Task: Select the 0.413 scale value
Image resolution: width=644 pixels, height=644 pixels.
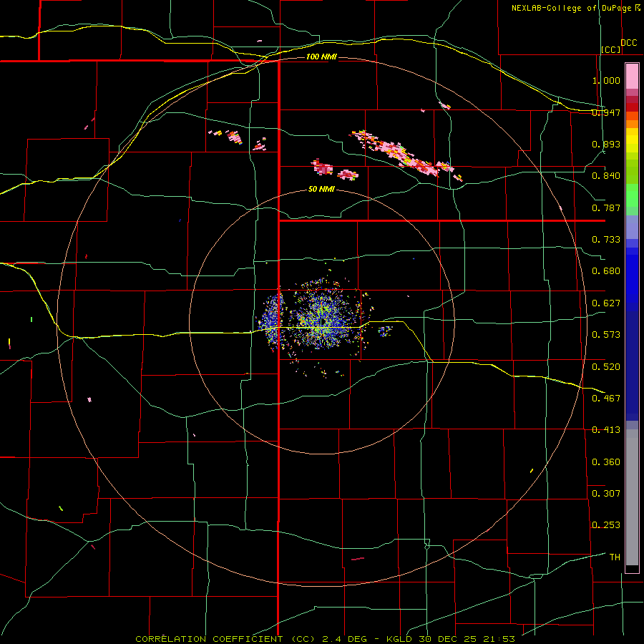Action: click(606, 430)
